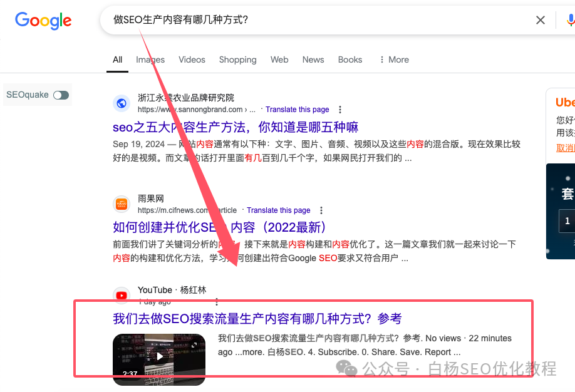Open result 'seo之五大内容生产方法'
The height and width of the screenshot is (392, 575).
(236, 127)
